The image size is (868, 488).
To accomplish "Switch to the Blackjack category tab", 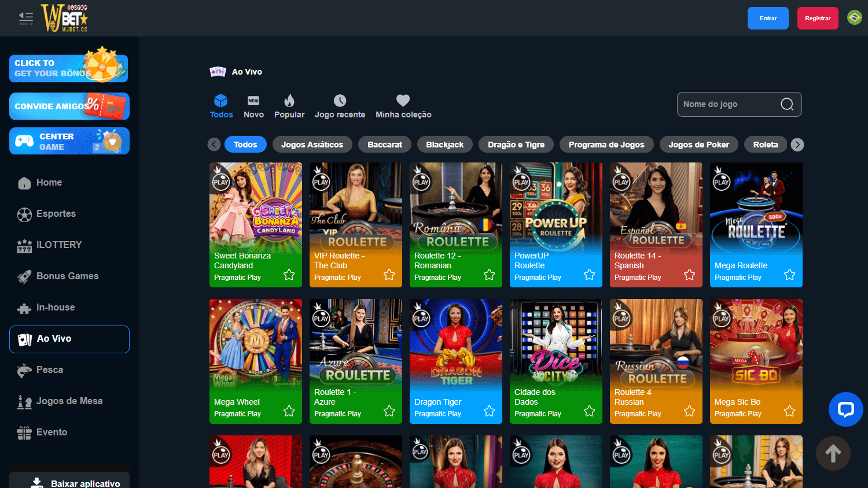I will [x=444, y=144].
